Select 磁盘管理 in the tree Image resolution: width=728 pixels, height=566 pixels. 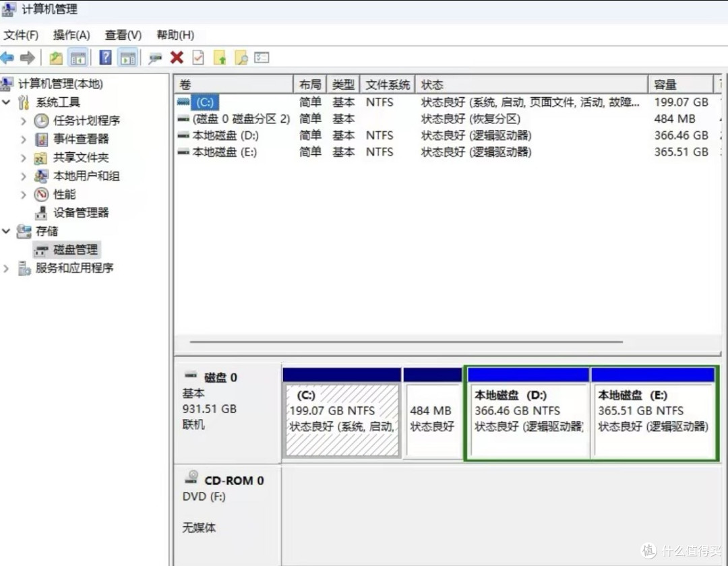click(x=67, y=249)
